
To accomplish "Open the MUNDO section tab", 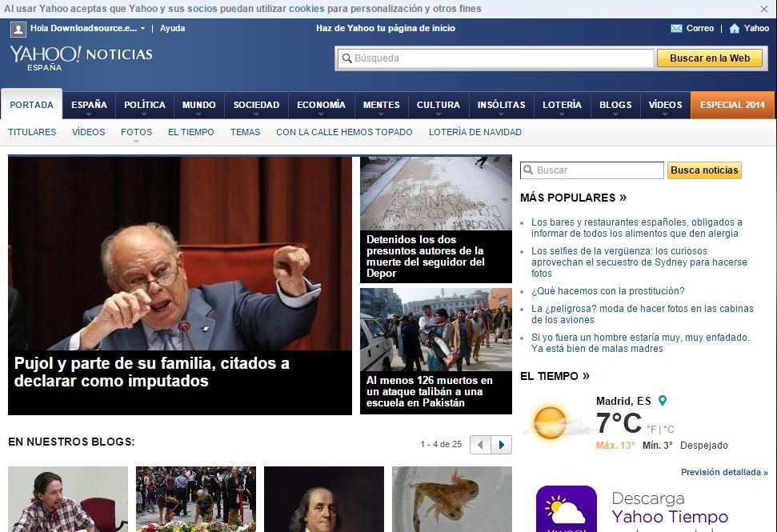I will (198, 105).
